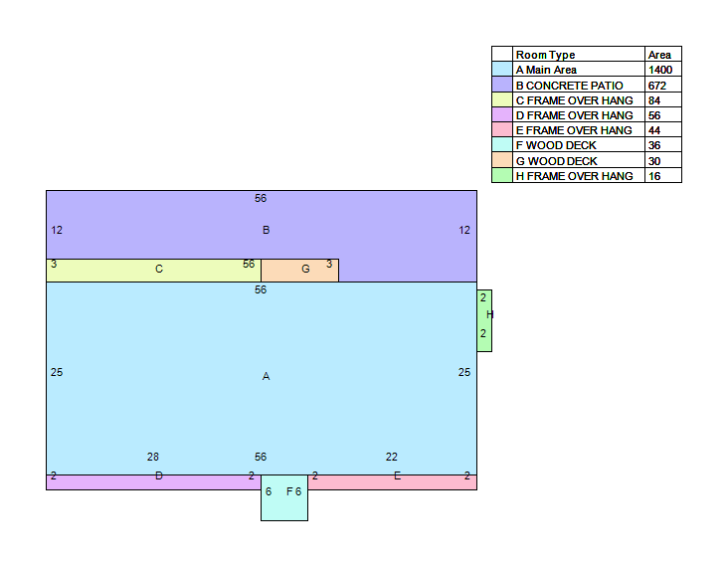Select the green overhang H section
The height and width of the screenshot is (567, 728).
[484, 320]
